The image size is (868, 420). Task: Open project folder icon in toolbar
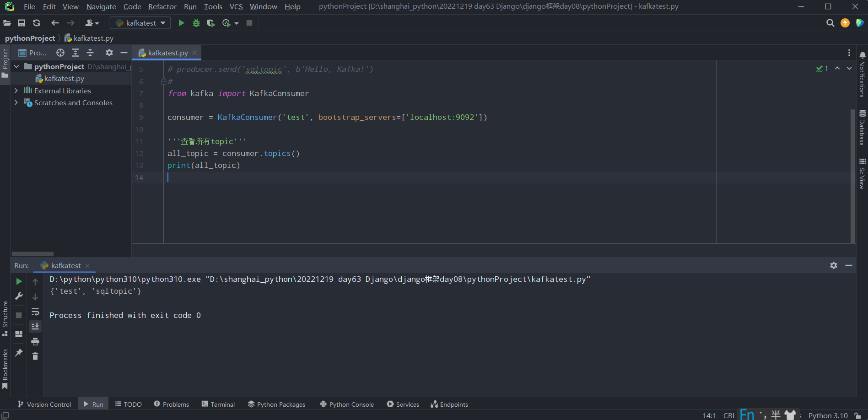pyautogui.click(x=7, y=23)
